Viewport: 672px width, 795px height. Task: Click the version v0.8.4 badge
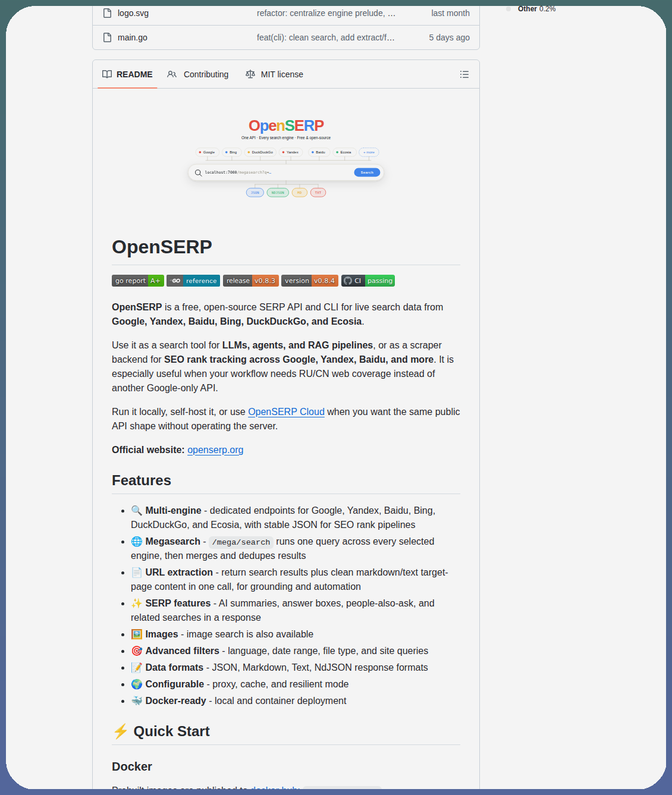tap(310, 281)
